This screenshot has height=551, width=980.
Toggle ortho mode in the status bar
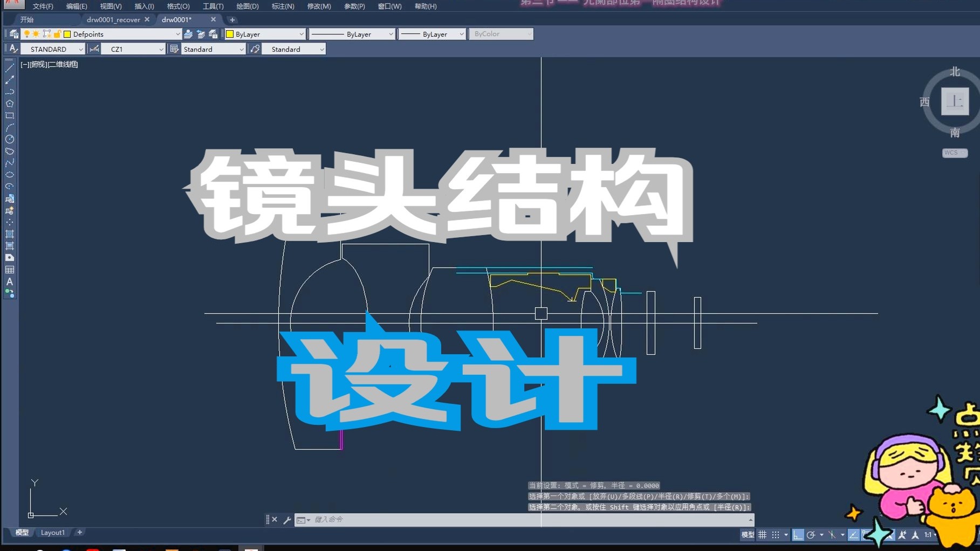click(x=799, y=535)
